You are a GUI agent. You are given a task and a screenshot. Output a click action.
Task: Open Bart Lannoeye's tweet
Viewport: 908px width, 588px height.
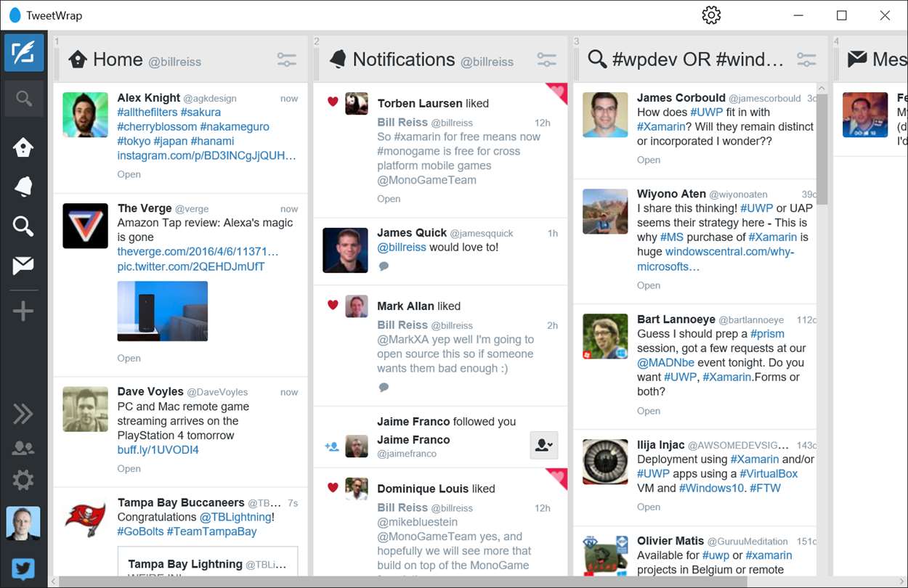pyautogui.click(x=649, y=411)
